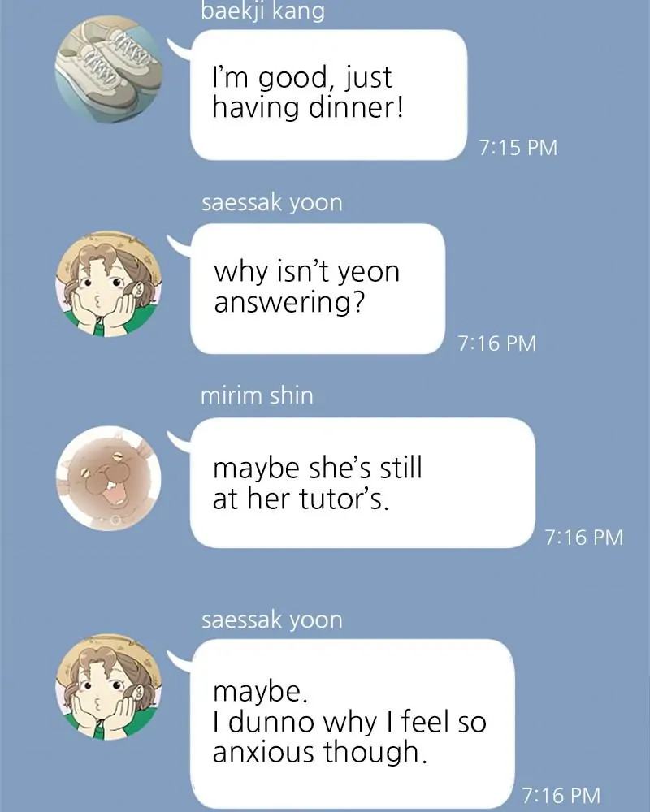The width and height of the screenshot is (650, 812).
Task: Select the 'maybe she's still at her tutor's' bubble
Action: [363, 482]
